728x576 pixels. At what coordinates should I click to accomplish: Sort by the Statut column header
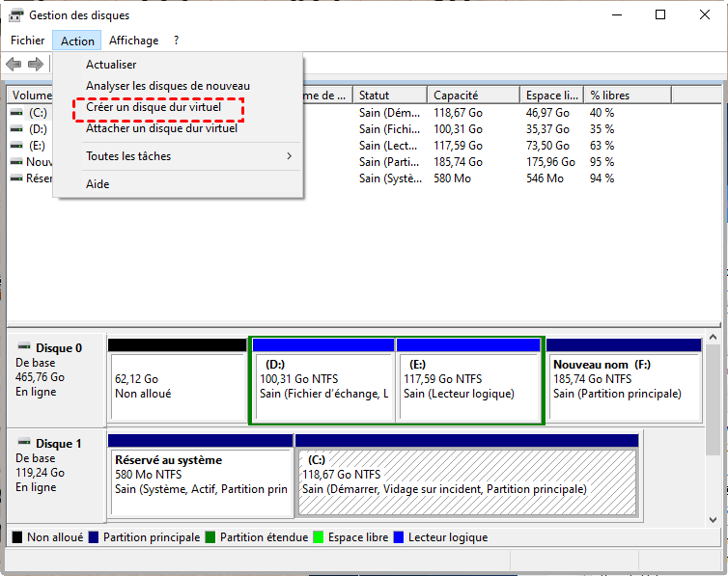tap(390, 96)
